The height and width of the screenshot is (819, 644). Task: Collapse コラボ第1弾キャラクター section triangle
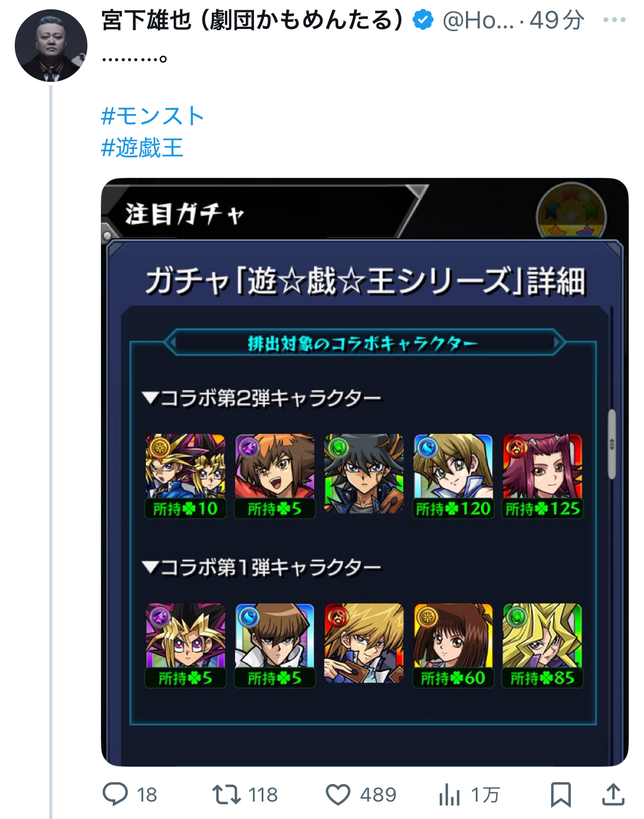150,567
